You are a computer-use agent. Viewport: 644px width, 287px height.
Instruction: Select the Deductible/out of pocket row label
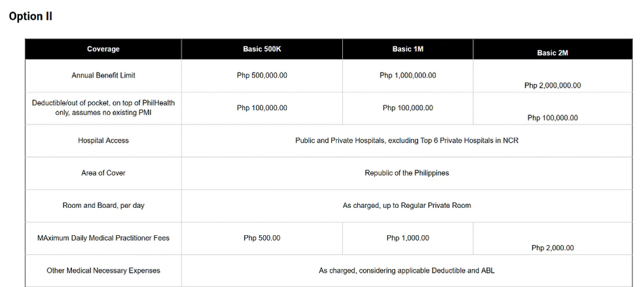tap(103, 107)
